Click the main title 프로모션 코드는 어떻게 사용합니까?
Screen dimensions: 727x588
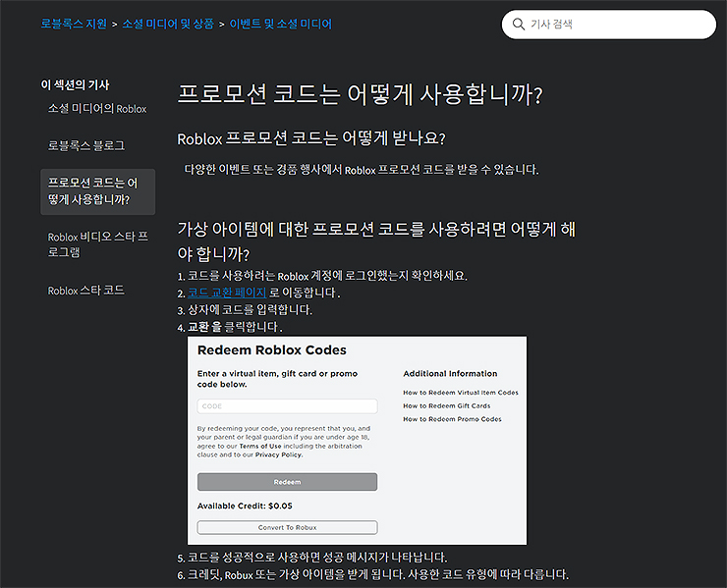click(x=360, y=94)
